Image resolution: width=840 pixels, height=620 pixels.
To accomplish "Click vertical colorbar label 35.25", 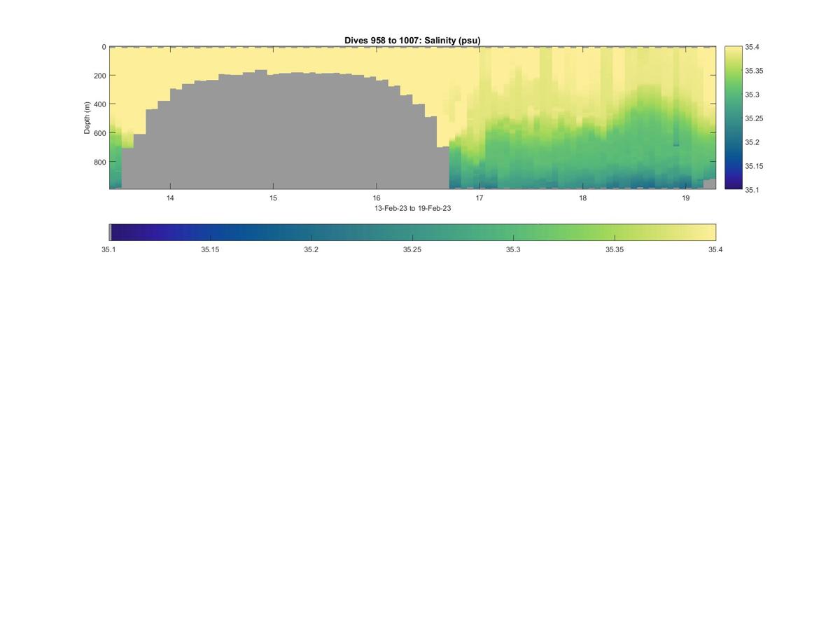I will (x=754, y=118).
